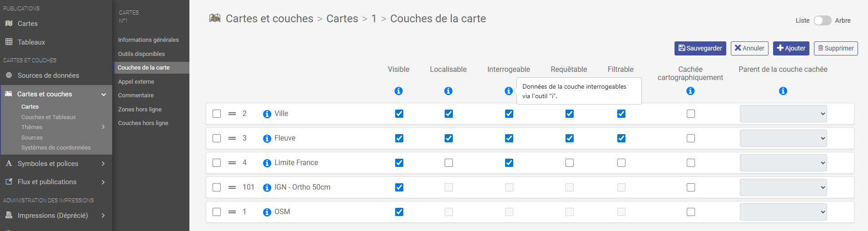
Task: Click info icon beside Limite France layer
Action: click(x=267, y=163)
